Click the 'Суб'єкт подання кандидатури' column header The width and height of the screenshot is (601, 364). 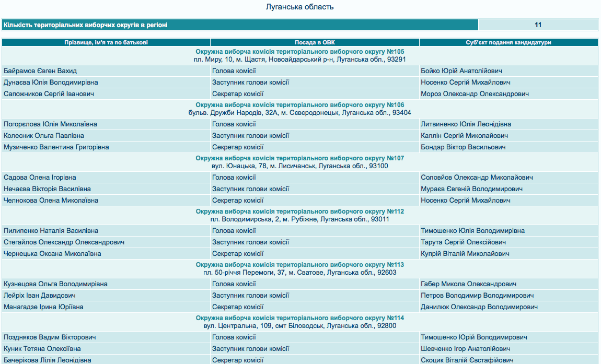(508, 42)
